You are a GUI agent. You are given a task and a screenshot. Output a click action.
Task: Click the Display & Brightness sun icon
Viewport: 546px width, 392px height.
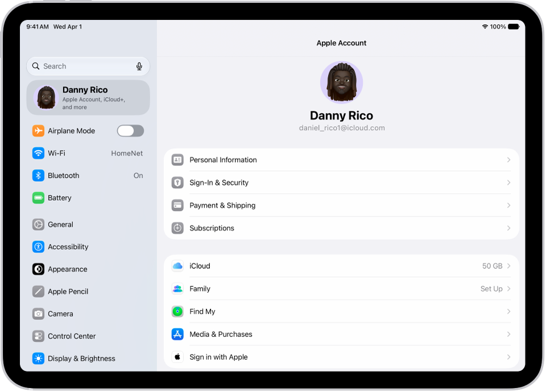(x=38, y=358)
